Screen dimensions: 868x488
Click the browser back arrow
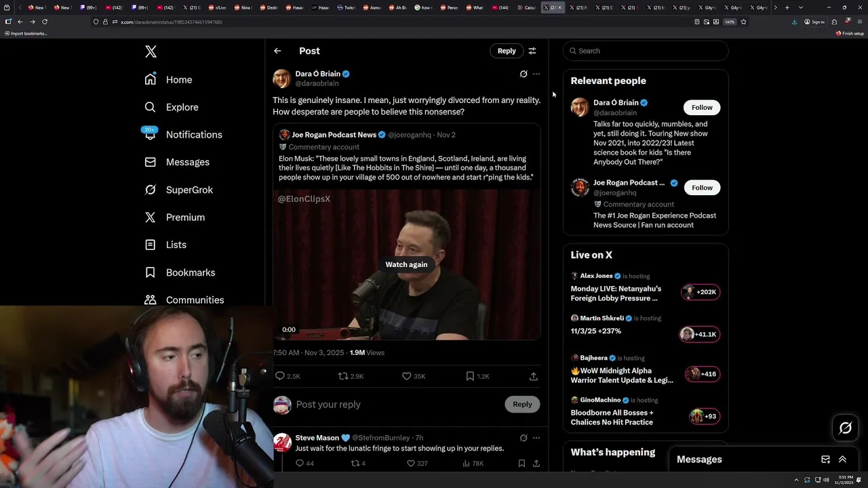[20, 22]
